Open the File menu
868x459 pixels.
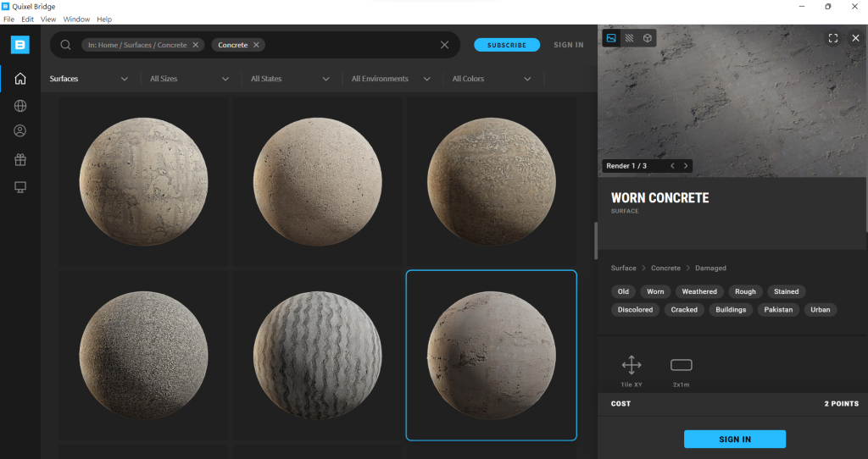[8, 19]
